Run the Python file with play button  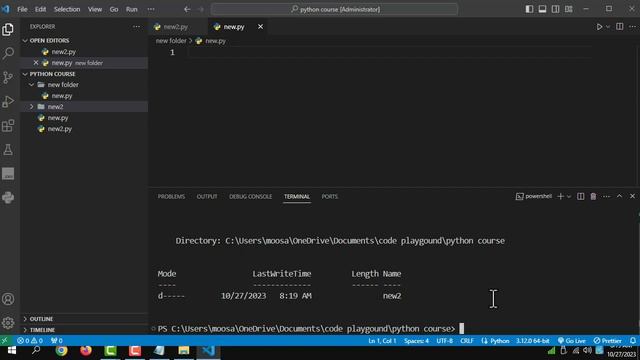click(599, 27)
